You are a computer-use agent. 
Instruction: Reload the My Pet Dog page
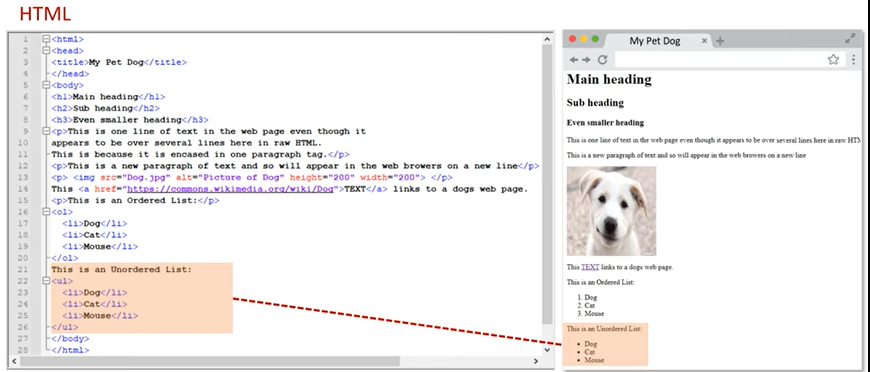[602, 59]
